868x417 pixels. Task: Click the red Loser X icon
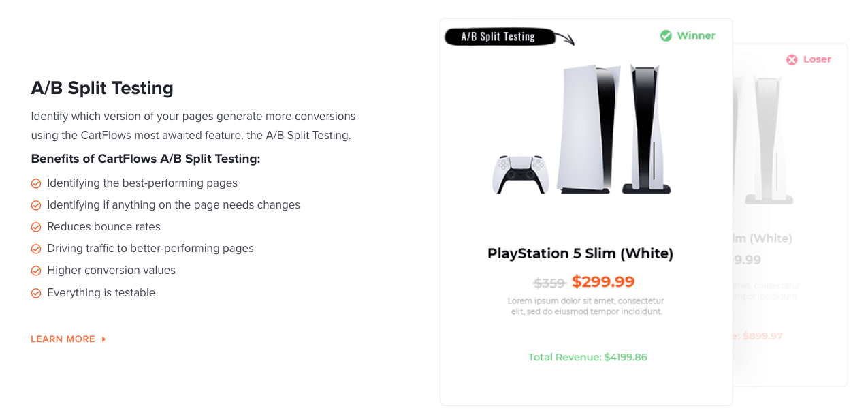[x=792, y=59]
